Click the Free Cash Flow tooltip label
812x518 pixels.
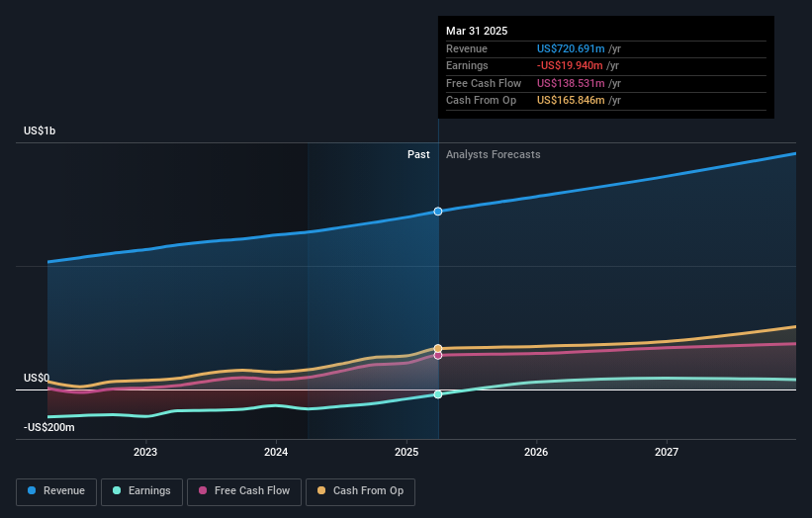(484, 83)
